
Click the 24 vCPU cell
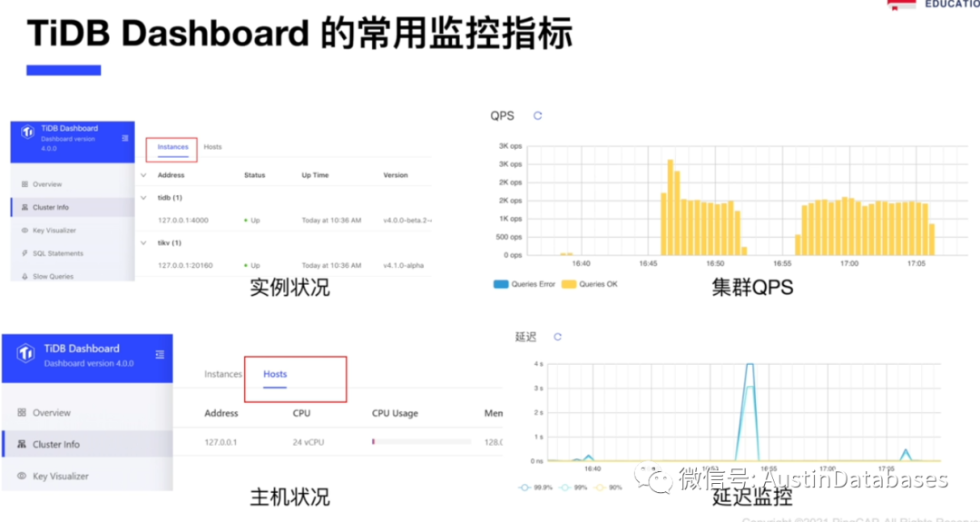(x=309, y=442)
